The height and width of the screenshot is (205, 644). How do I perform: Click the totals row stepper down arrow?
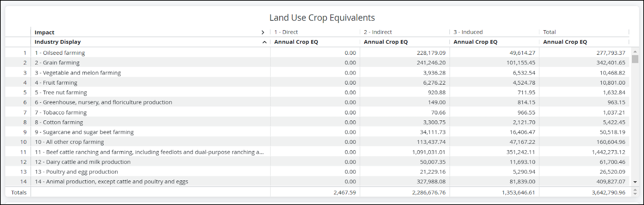coord(635,194)
